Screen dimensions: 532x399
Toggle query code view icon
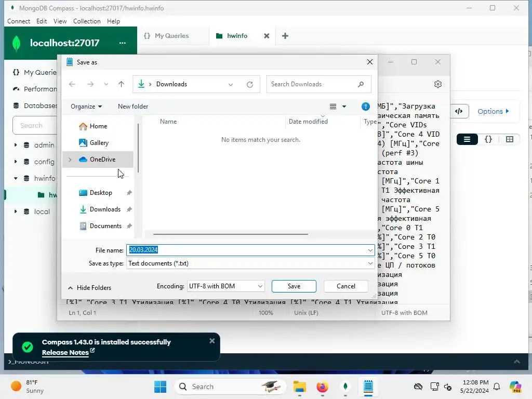coord(459,111)
